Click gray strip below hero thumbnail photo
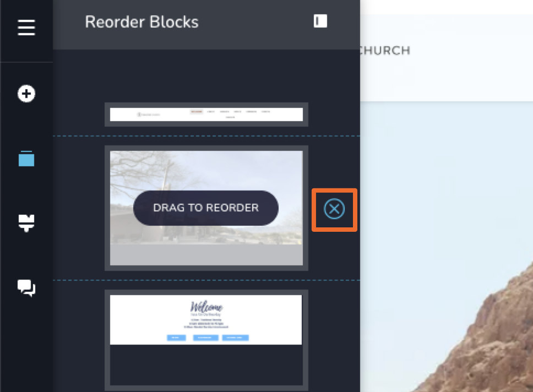This screenshot has height=392, width=533. [x=206, y=254]
